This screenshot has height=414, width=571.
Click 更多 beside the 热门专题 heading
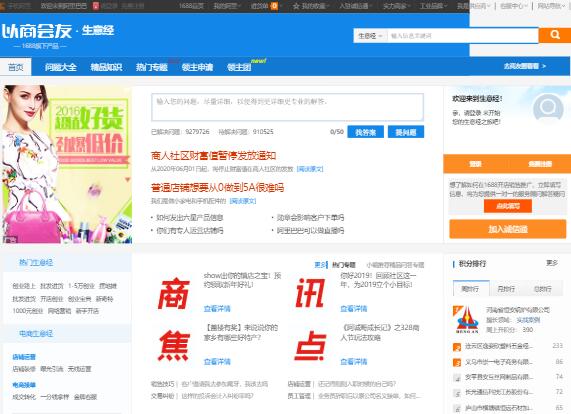pyautogui.click(x=320, y=265)
